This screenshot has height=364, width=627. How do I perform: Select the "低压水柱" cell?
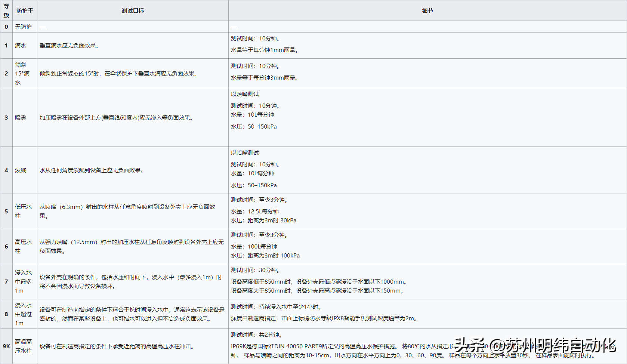point(23,212)
